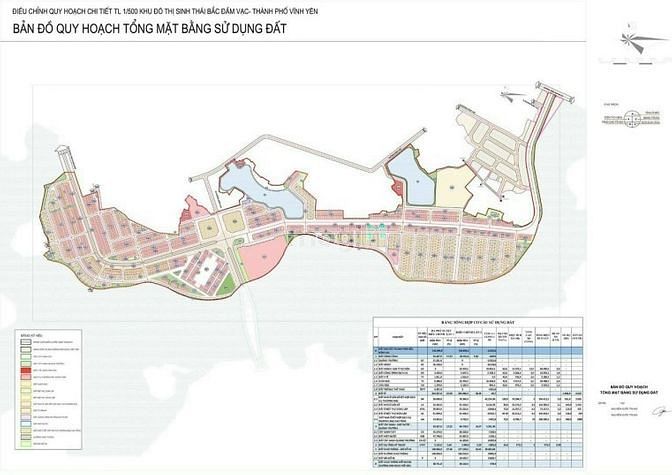Click the pale yellow plot beside the lake
The width and height of the screenshot is (672, 475).
point(453,186)
